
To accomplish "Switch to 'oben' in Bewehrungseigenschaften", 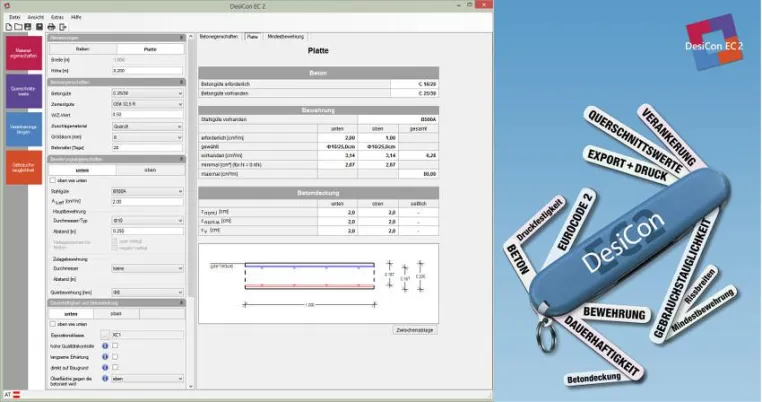I will [150, 170].
